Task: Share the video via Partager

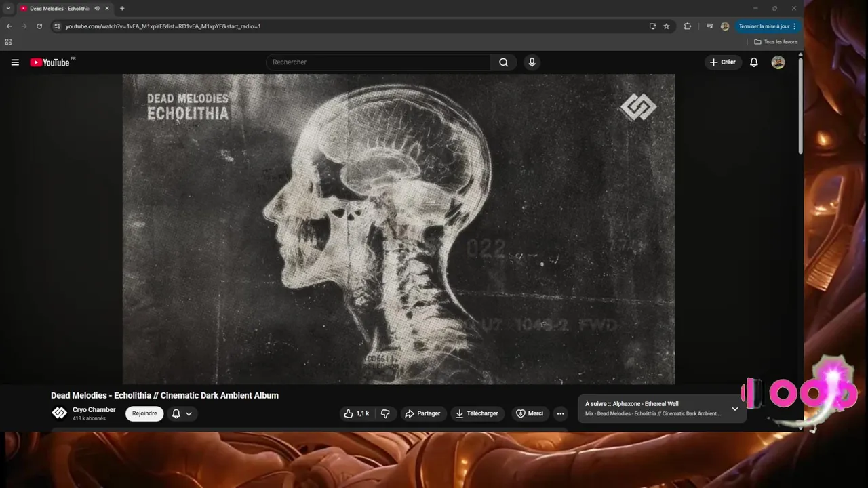Action: [422, 413]
